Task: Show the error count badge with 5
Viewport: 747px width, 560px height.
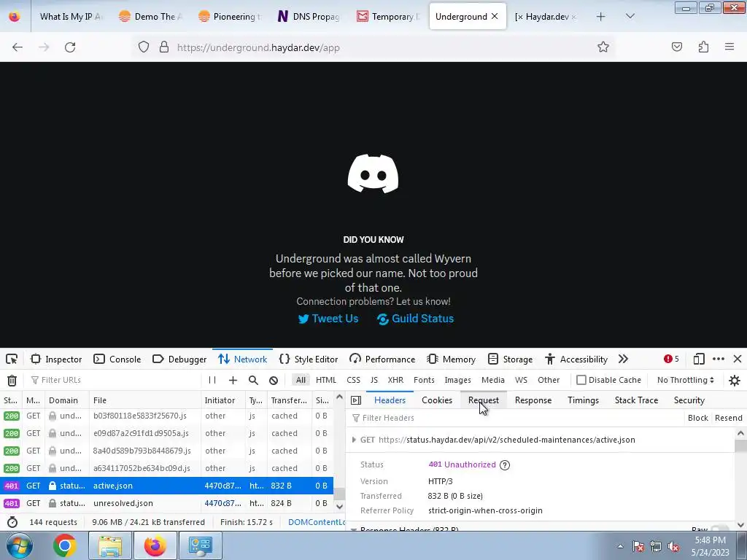Action: (x=671, y=359)
